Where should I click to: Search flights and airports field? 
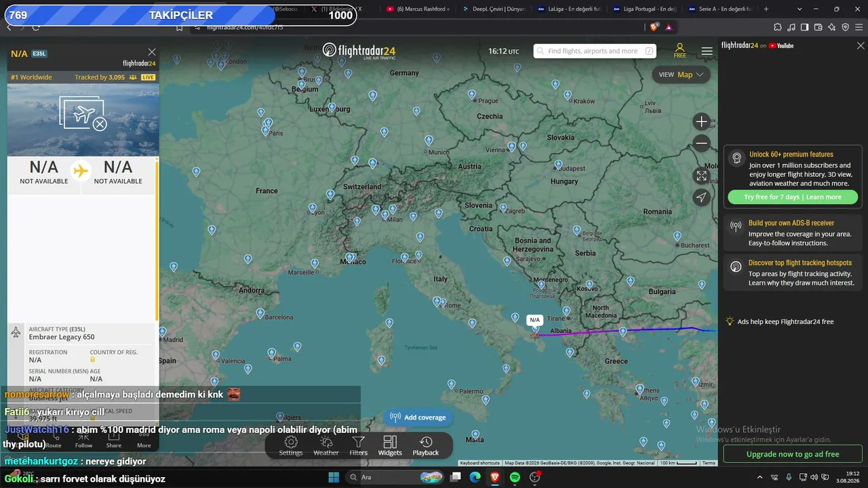point(595,51)
